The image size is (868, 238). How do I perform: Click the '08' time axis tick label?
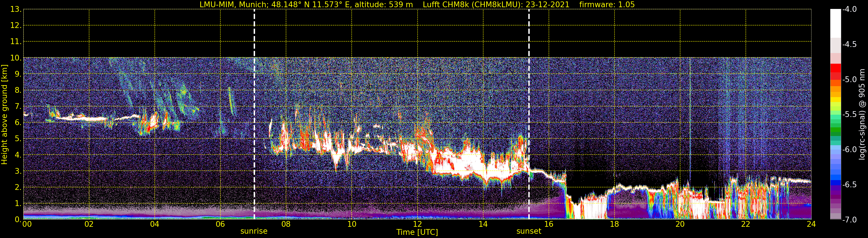point(286,224)
